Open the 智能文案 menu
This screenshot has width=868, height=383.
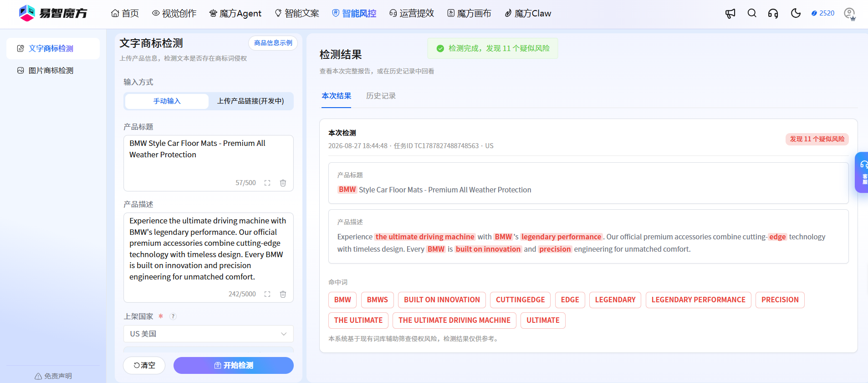click(x=297, y=14)
